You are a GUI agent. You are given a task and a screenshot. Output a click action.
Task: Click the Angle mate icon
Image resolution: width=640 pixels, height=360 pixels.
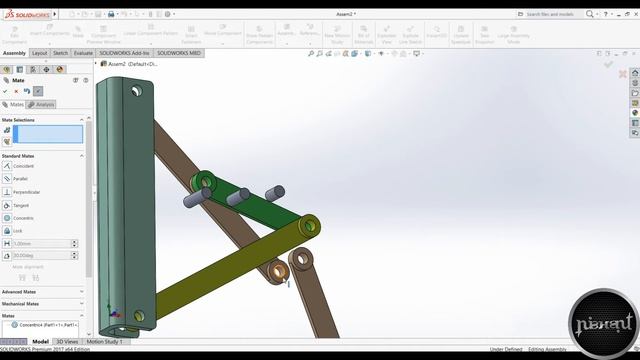point(7,256)
